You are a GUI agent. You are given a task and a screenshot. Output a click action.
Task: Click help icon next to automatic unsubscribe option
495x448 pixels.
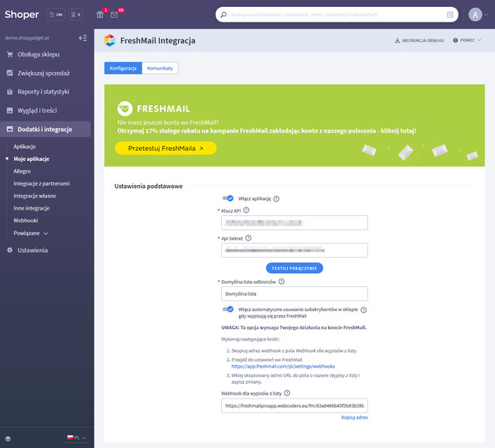364,309
